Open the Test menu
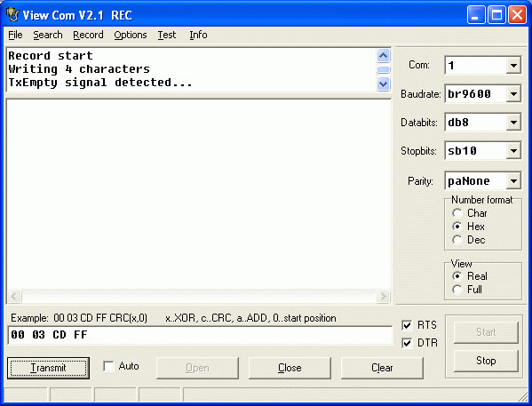This screenshot has height=406, width=532. 167,35
